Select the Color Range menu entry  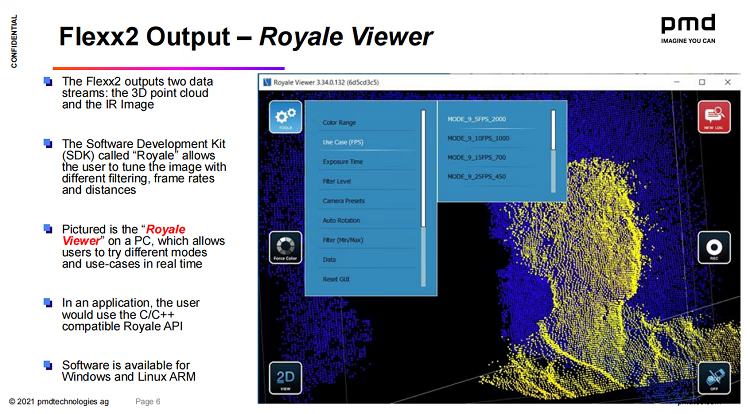[340, 122]
